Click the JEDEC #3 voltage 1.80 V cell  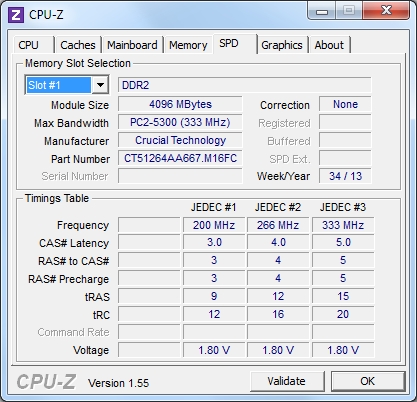[343, 350]
